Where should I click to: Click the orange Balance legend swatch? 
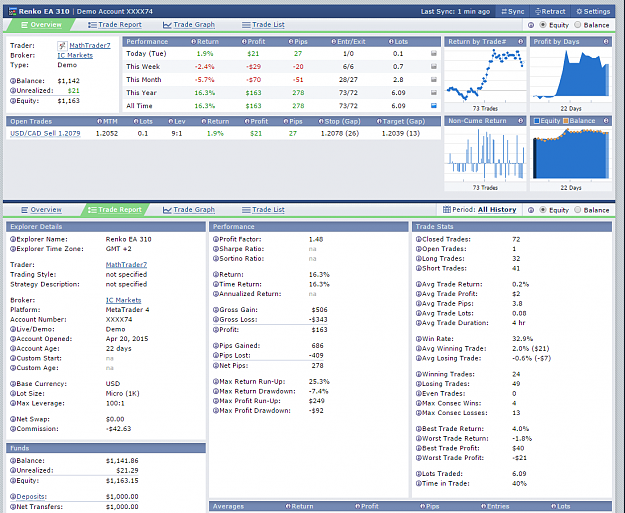click(566, 121)
